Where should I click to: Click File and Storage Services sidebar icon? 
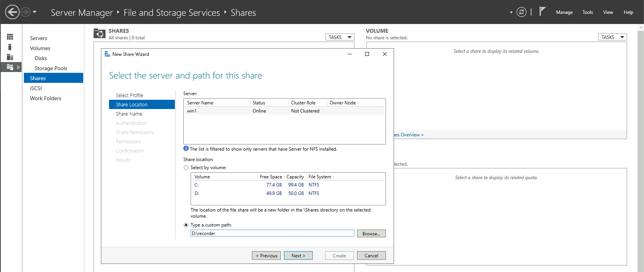[10, 67]
